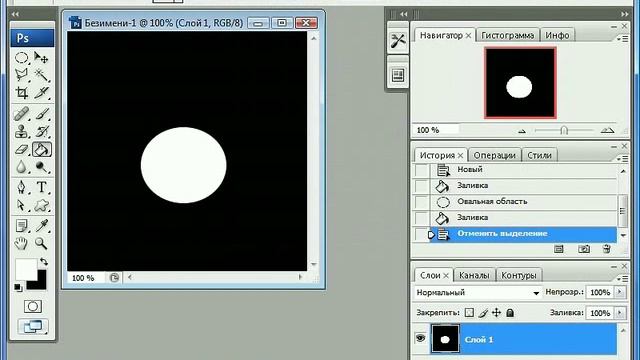640x360 pixels.
Task: Switch to the Операции tab
Action: pos(494,156)
